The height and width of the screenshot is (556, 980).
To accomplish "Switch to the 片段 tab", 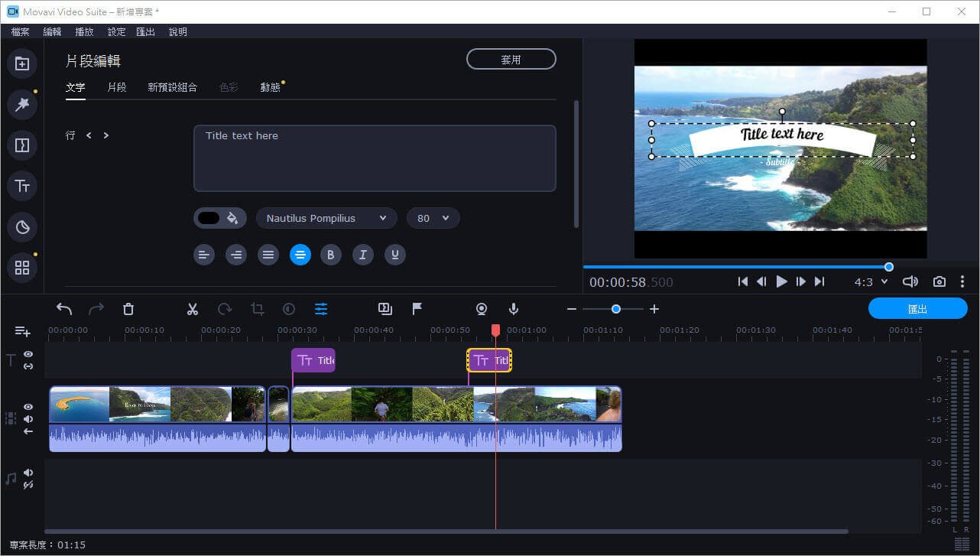I will coord(117,87).
